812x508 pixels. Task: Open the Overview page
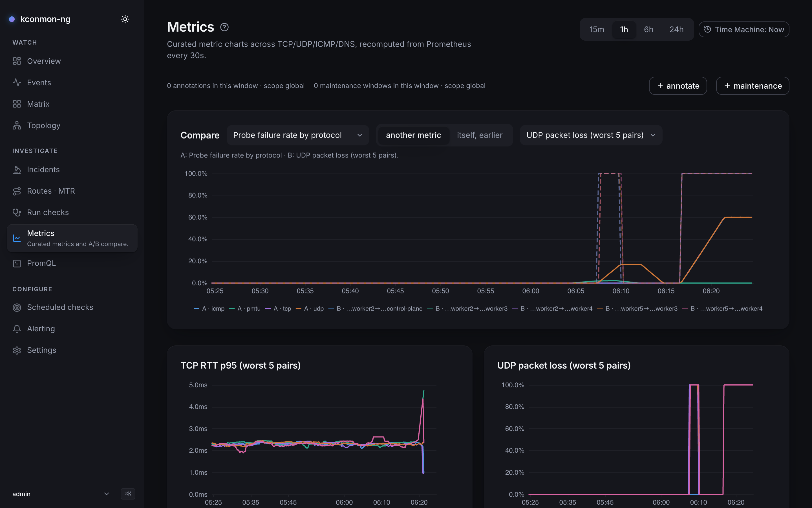72,61
